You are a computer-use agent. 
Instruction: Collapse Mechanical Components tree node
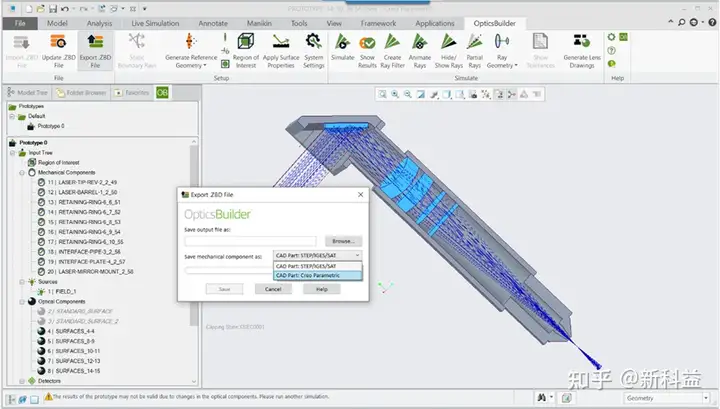coord(22,173)
